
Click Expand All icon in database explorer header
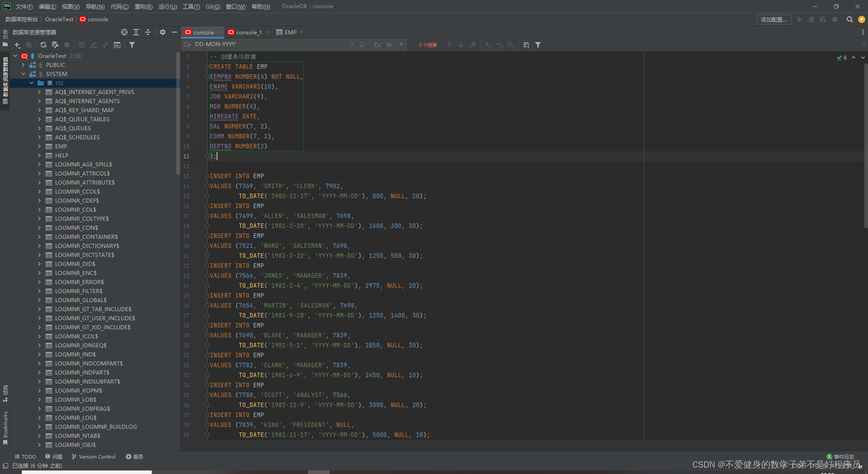coord(136,32)
